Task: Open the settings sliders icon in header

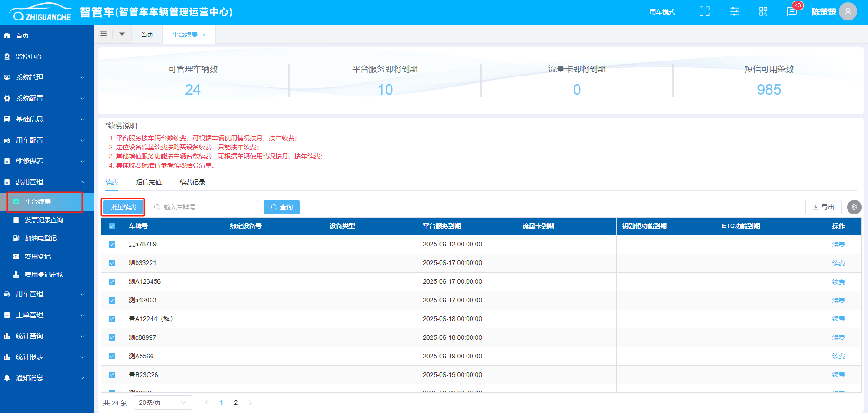Action: coord(734,12)
